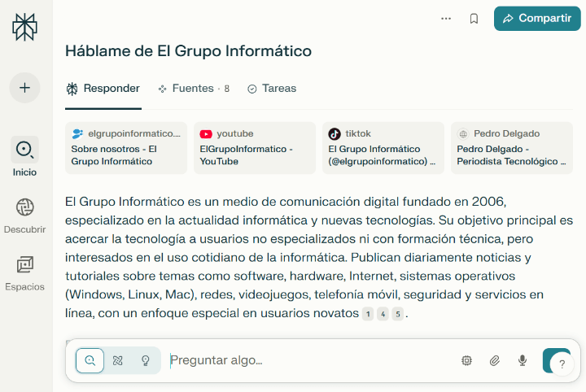This screenshot has width=586, height=392.
Task: Attach a file with the paperclip icon
Action: pos(495,360)
